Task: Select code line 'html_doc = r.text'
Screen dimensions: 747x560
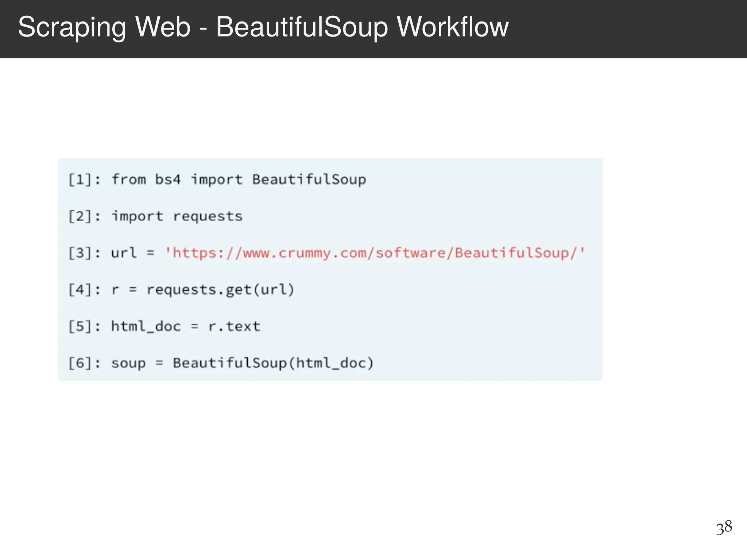Action: tap(185, 326)
